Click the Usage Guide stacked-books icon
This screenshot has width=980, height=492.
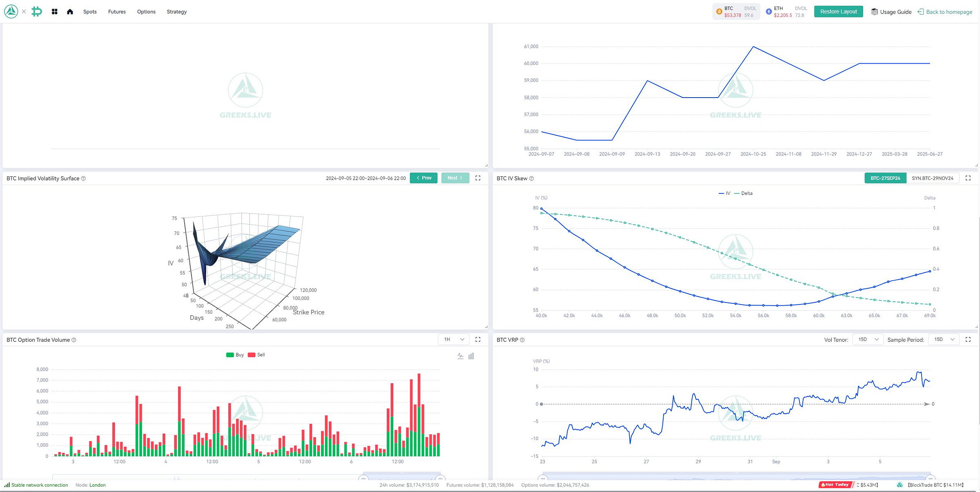pos(874,11)
